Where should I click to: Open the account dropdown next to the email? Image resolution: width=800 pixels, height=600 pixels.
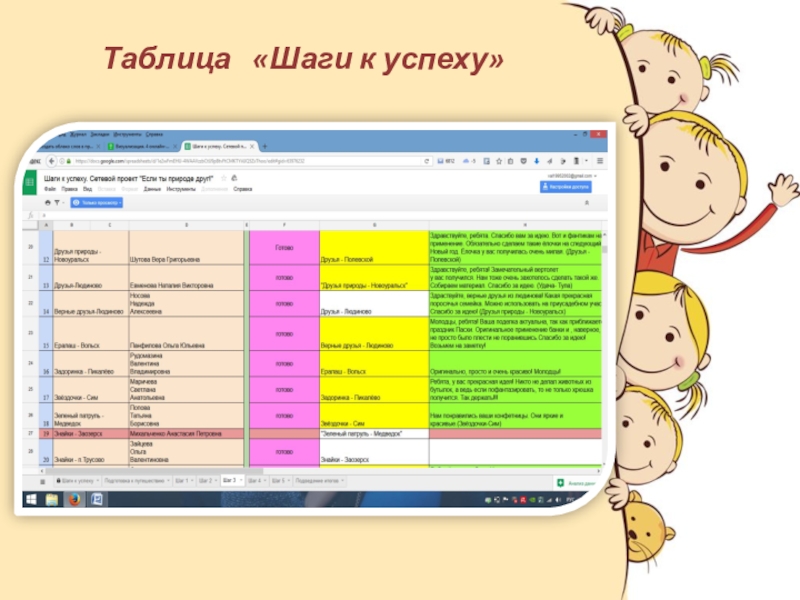click(x=594, y=177)
